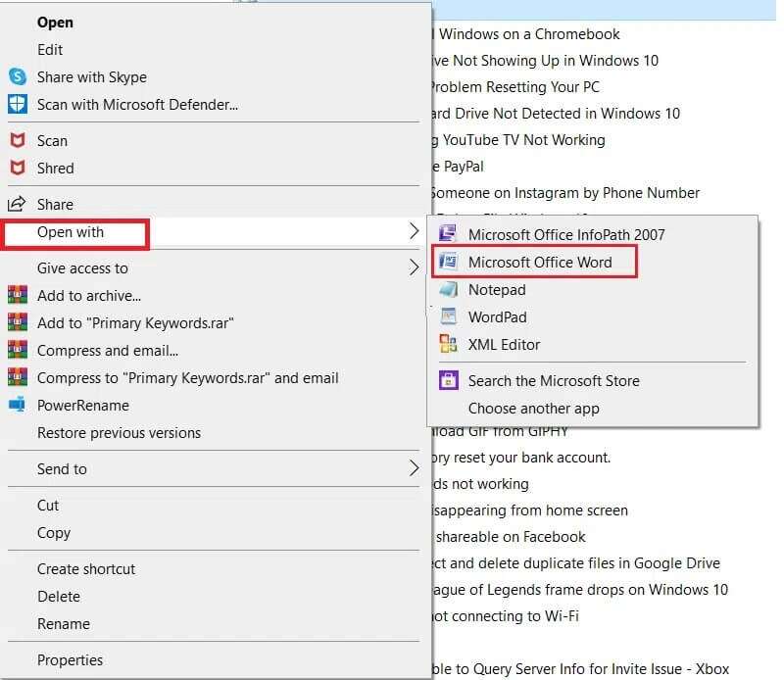The height and width of the screenshot is (680, 784).
Task: Click row "Drive Not Detected in Windows 10"
Action: pos(556,114)
